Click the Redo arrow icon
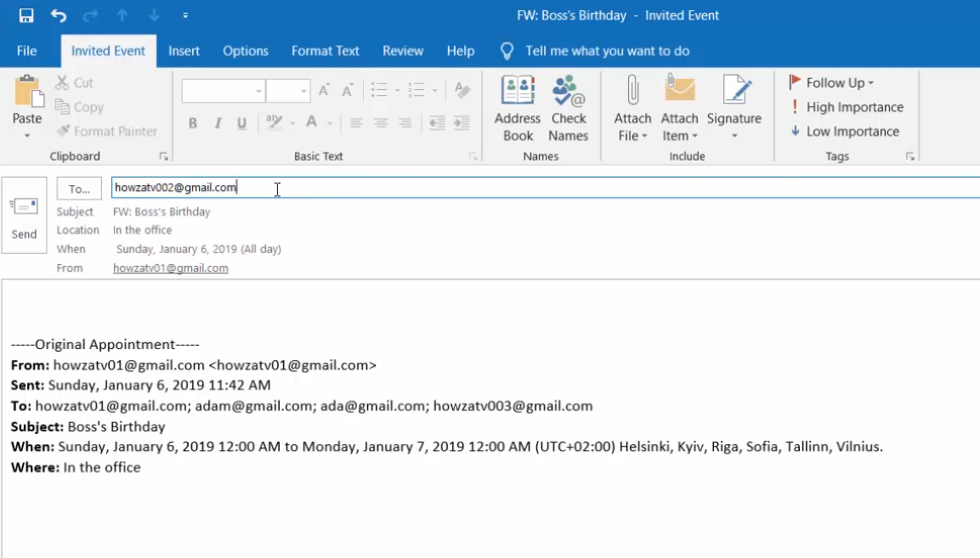 click(x=90, y=15)
